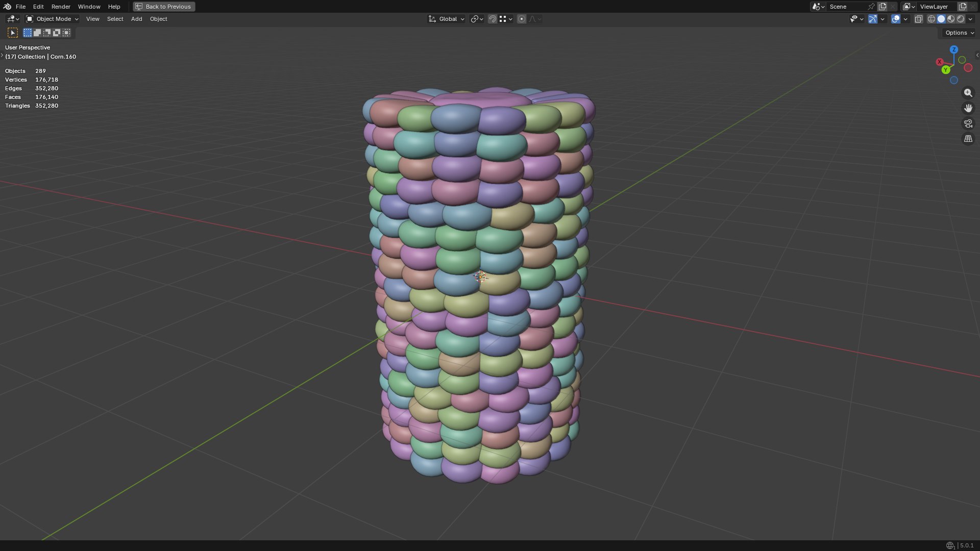Toggle the camera view icon
Image resolution: width=980 pixels, height=551 pixels.
[x=968, y=123]
